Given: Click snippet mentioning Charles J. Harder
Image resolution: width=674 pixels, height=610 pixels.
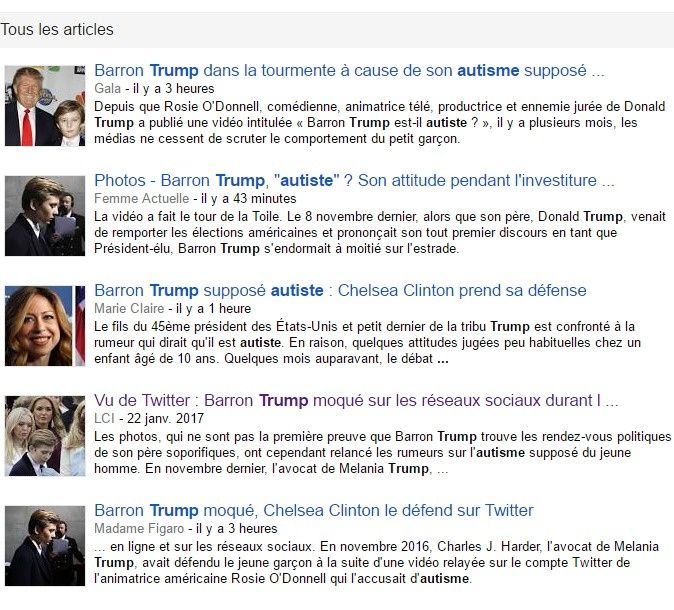Looking at the screenshot, I should 377,563.
